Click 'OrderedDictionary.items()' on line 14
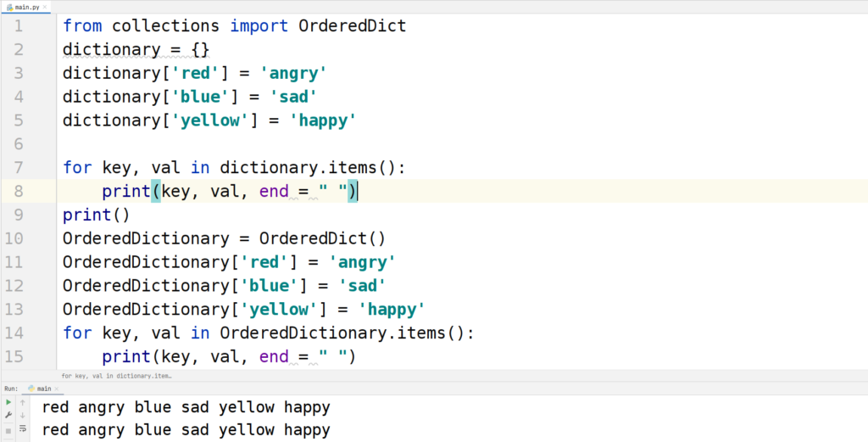Screen dimensions: 868x442 tap(342, 333)
